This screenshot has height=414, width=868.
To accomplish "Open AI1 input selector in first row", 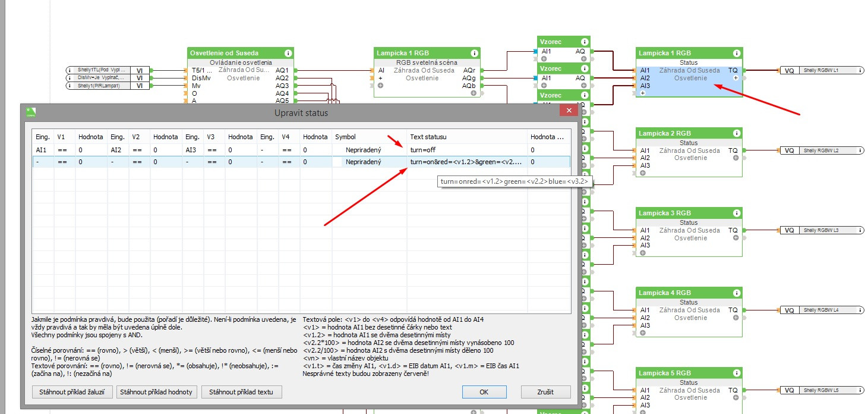I will (43, 150).
